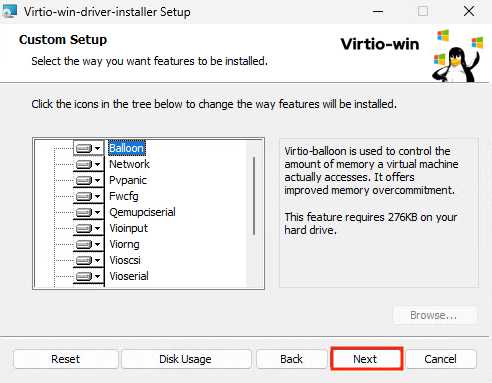This screenshot has height=383, width=492.
Task: Click the installer icon in title bar
Action: pos(9,11)
